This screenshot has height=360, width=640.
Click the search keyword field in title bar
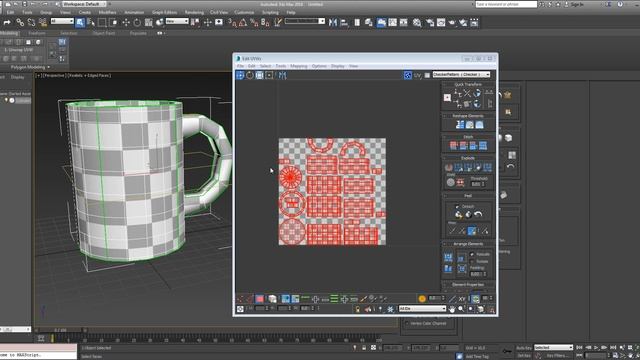pos(506,4)
